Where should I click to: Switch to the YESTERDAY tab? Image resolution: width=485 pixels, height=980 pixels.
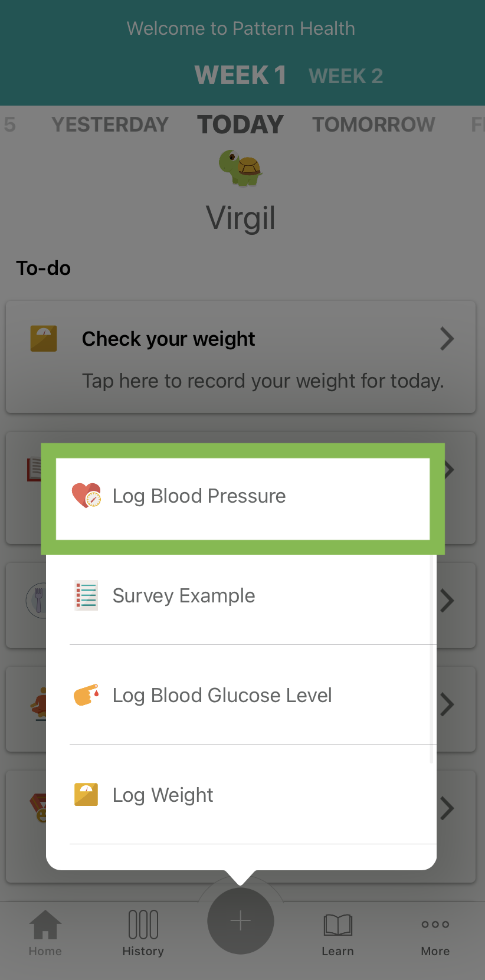coord(110,124)
